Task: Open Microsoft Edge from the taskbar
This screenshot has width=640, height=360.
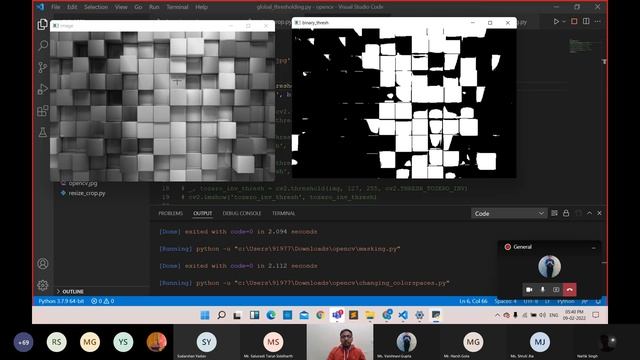Action: click(271, 315)
